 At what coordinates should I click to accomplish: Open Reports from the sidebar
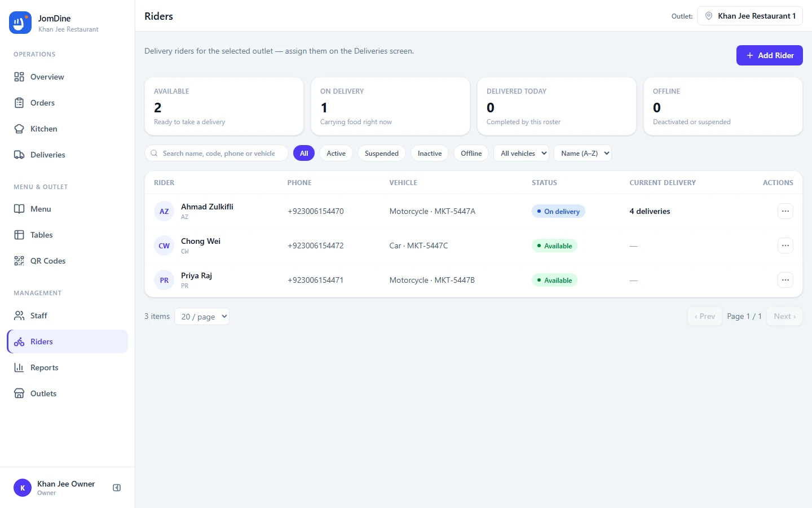pyautogui.click(x=68, y=367)
